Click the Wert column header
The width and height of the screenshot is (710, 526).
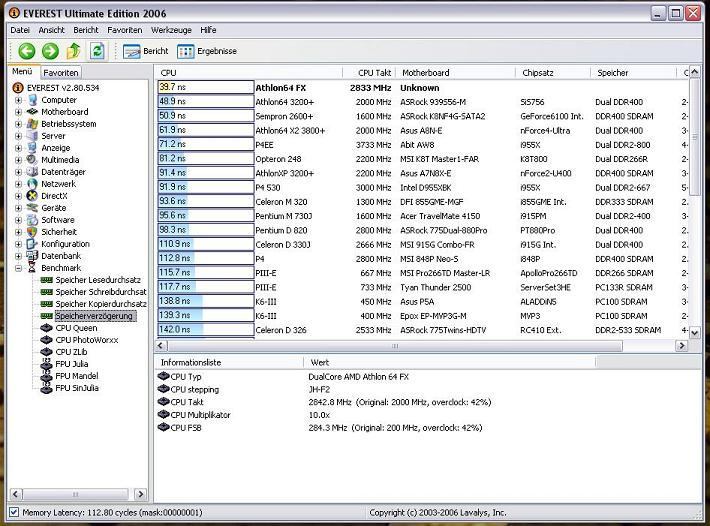click(x=449, y=363)
